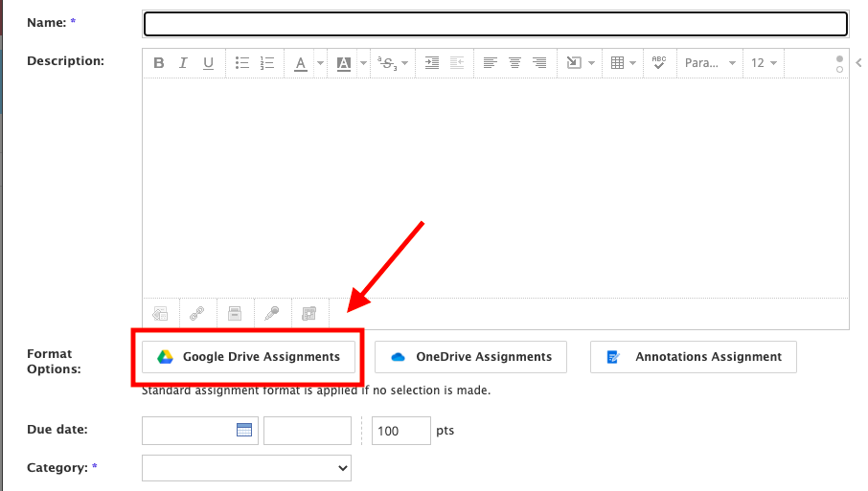Viewport: 868px width, 491px height.
Task: Click the insert content icon with arrow
Action: coord(574,63)
